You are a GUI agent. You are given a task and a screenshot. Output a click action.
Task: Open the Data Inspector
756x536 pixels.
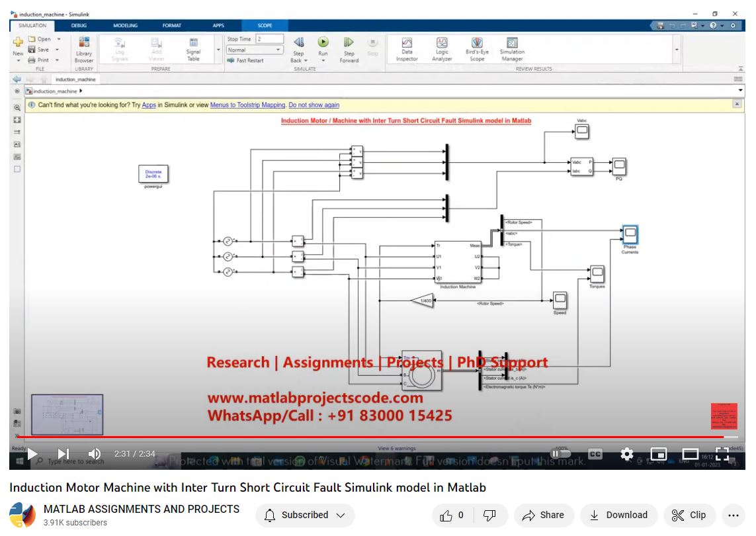(x=407, y=48)
